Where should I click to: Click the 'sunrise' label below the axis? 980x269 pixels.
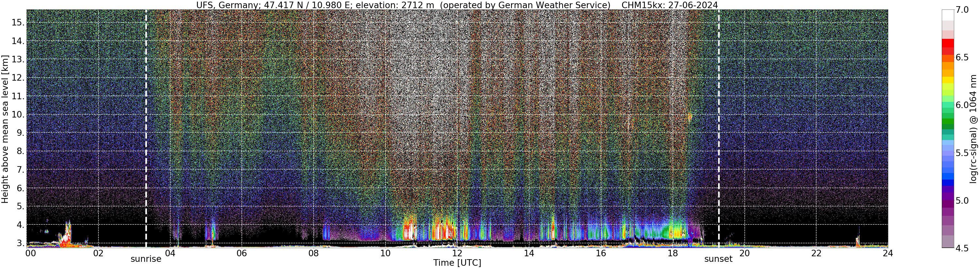[146, 259]
